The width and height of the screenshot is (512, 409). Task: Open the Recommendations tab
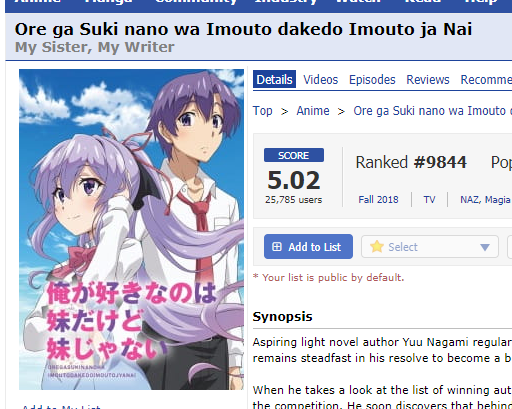tap(486, 80)
